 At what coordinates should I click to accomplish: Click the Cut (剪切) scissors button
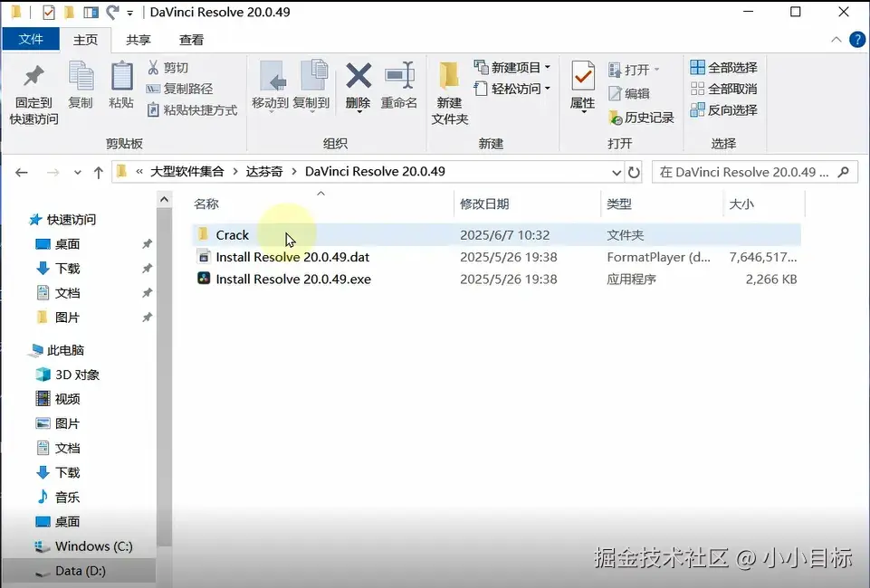click(x=168, y=68)
